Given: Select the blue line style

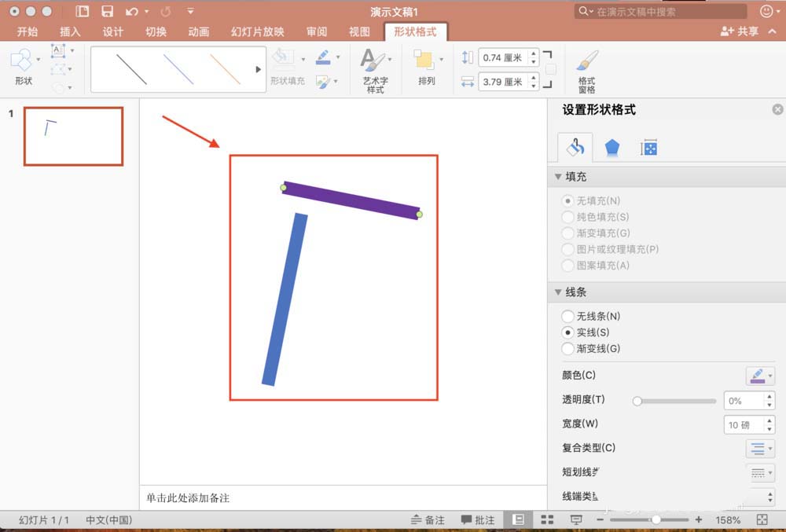Looking at the screenshot, I should tap(178, 69).
